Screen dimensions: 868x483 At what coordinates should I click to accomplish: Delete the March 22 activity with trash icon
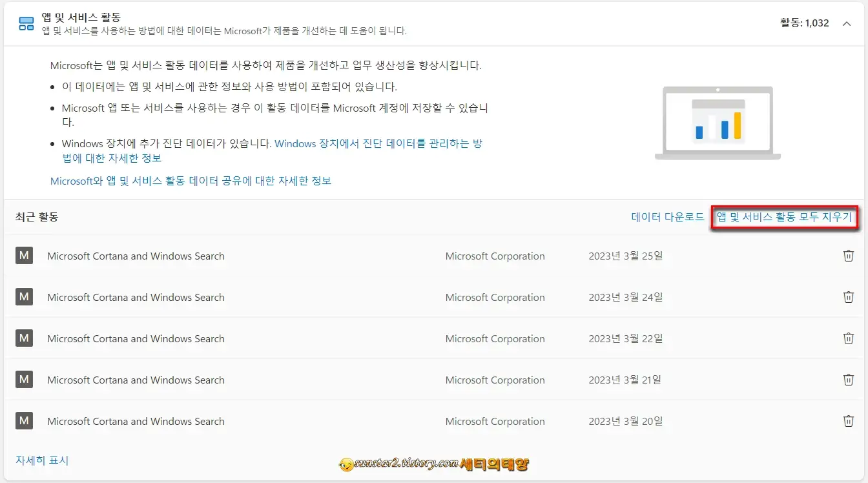click(x=849, y=338)
